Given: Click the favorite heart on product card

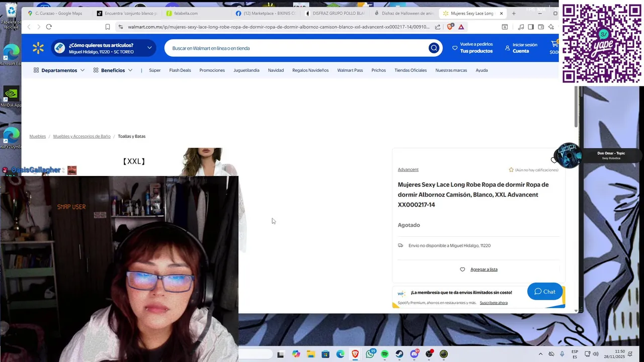Looking at the screenshot, I should pyautogui.click(x=553, y=160).
